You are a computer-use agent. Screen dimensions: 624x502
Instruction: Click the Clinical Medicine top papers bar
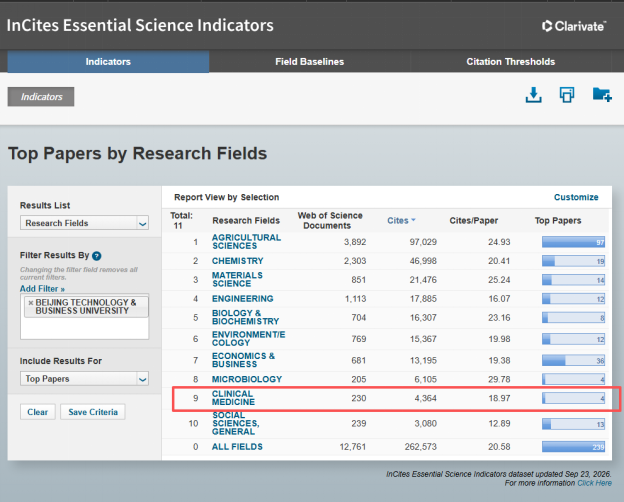click(573, 398)
